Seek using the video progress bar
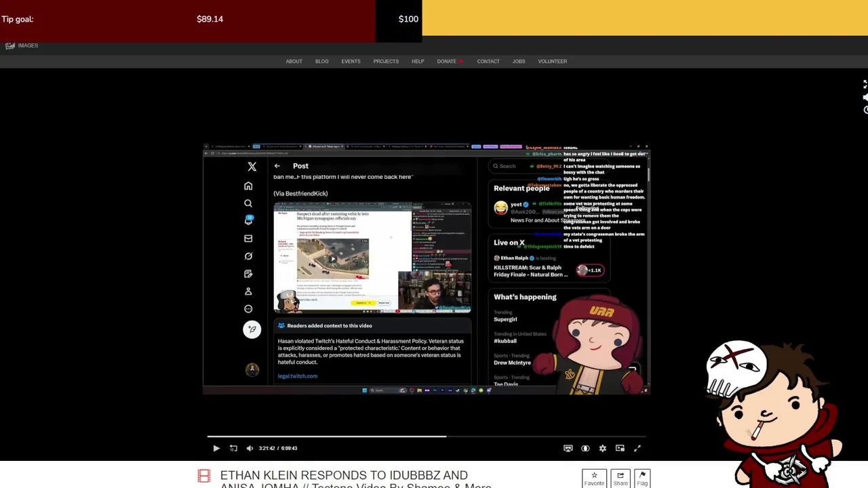 (427, 436)
